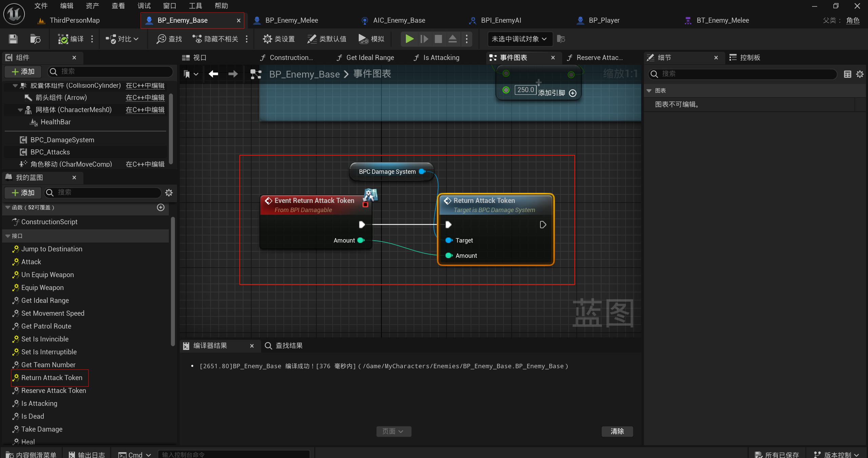Collapse the interfaces category
The width and height of the screenshot is (868, 458).
pos(8,236)
